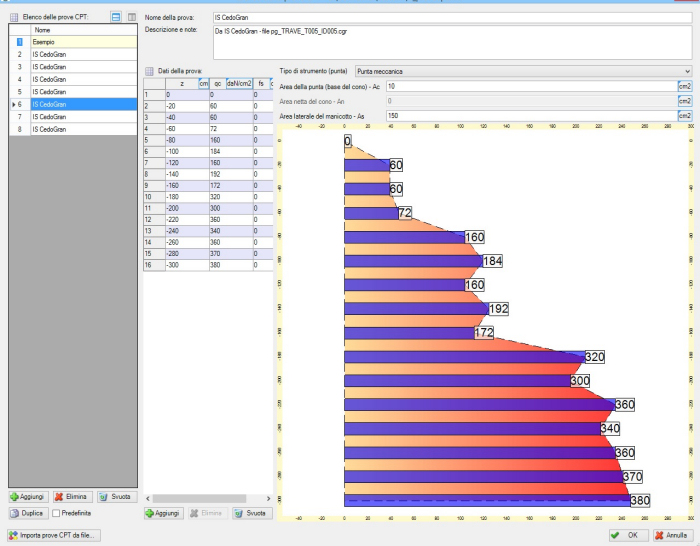Toggle the cm unit button in the z column header
The image size is (700, 546).
(204, 83)
